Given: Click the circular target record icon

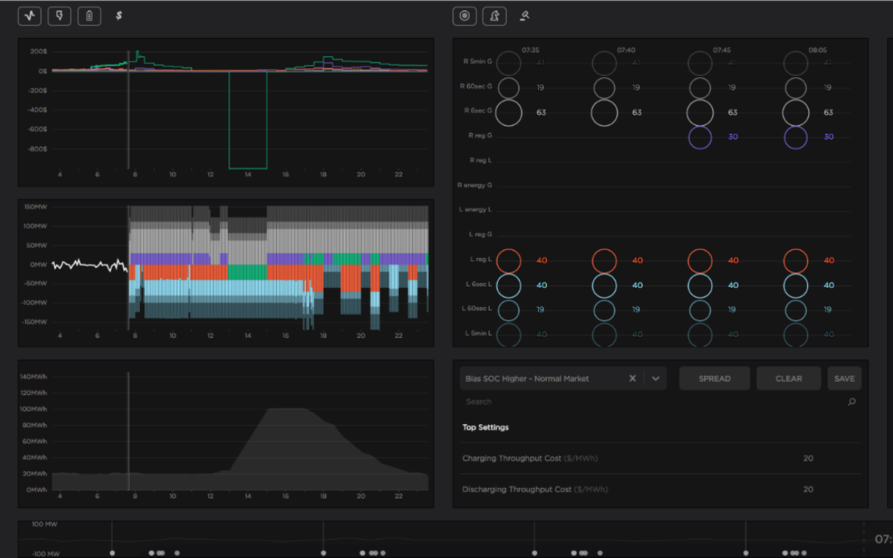Looking at the screenshot, I should tap(464, 16).
